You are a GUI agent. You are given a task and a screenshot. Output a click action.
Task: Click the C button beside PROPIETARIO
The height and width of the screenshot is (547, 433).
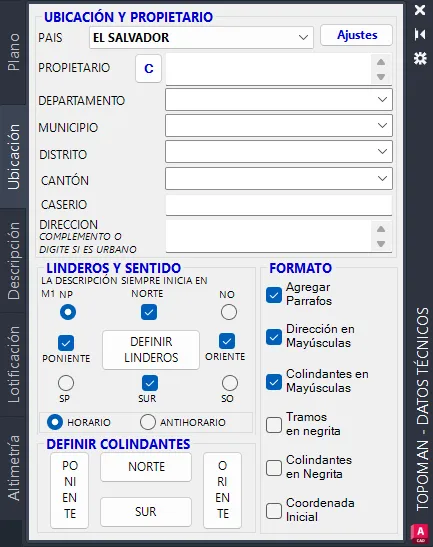tap(149, 68)
